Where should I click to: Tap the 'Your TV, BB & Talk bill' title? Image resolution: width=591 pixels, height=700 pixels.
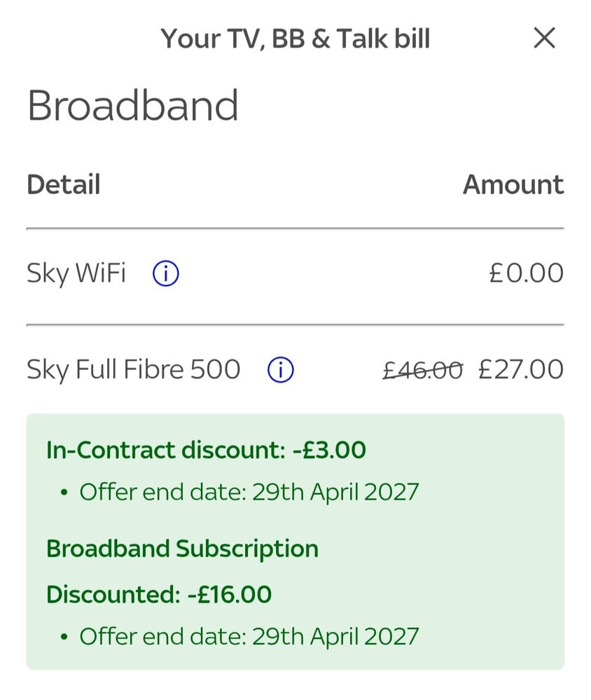tap(295, 39)
